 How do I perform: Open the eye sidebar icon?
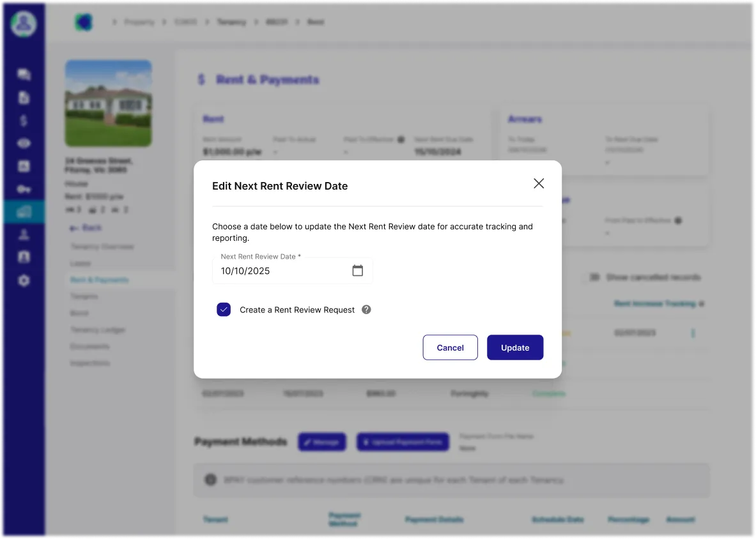[x=24, y=143]
